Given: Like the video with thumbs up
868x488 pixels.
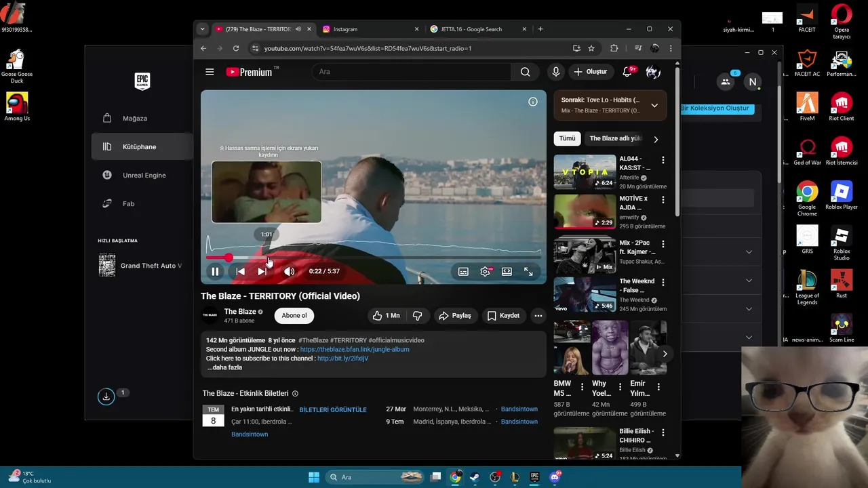Looking at the screenshot, I should click(385, 315).
